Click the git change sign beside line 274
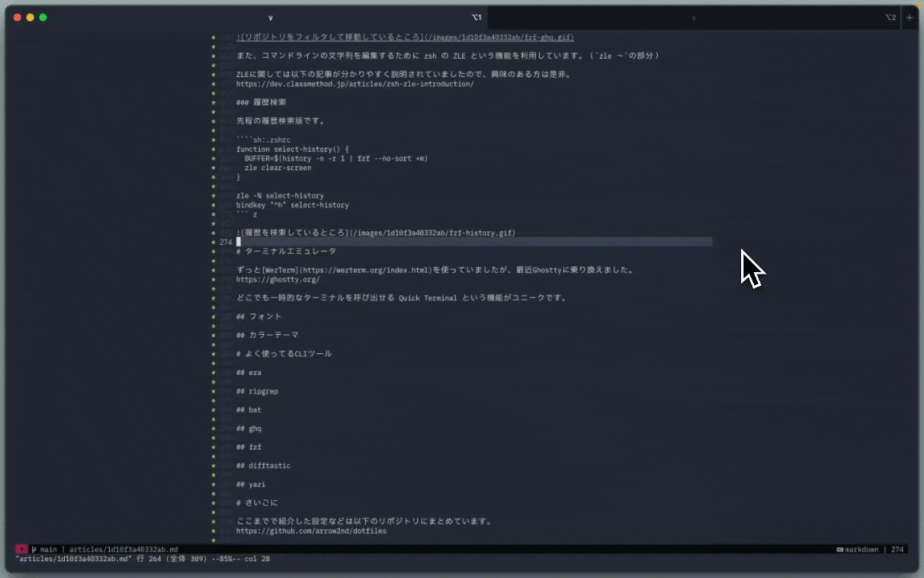The image size is (924, 578). pos(213,242)
